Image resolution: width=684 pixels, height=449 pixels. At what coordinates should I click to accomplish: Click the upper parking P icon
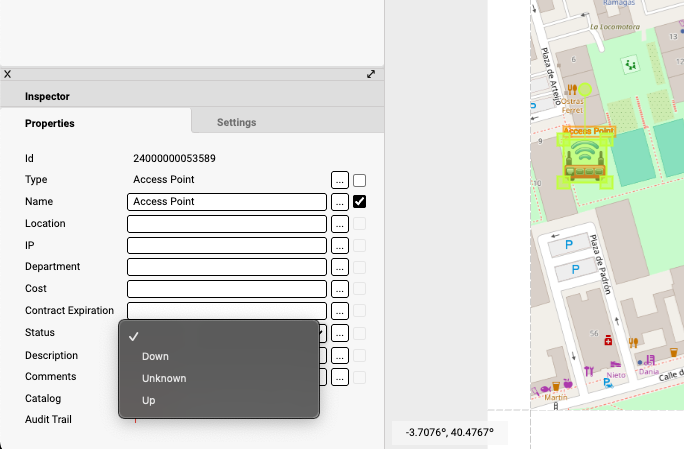tap(571, 244)
